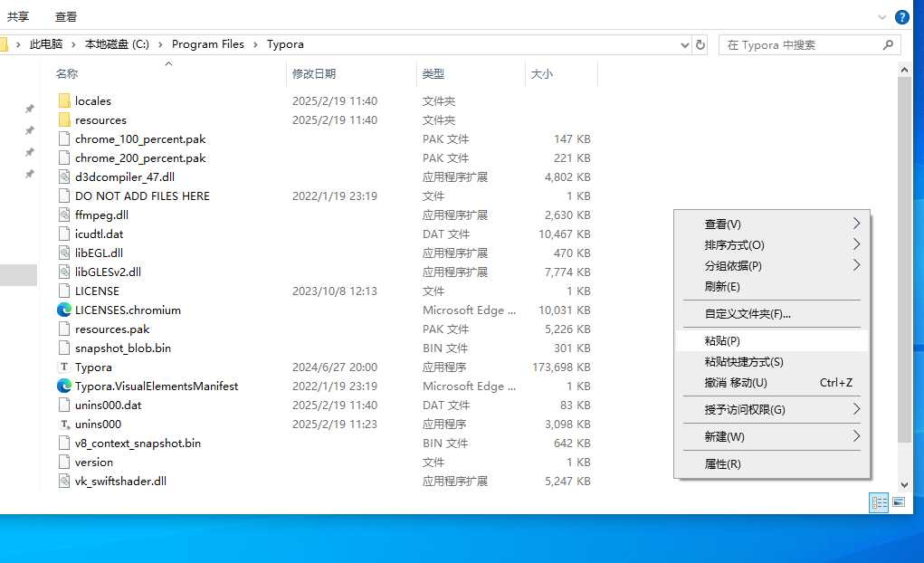The image size is (924, 563).
Task: Select the icudtl.dat file icon
Action: [x=64, y=234]
